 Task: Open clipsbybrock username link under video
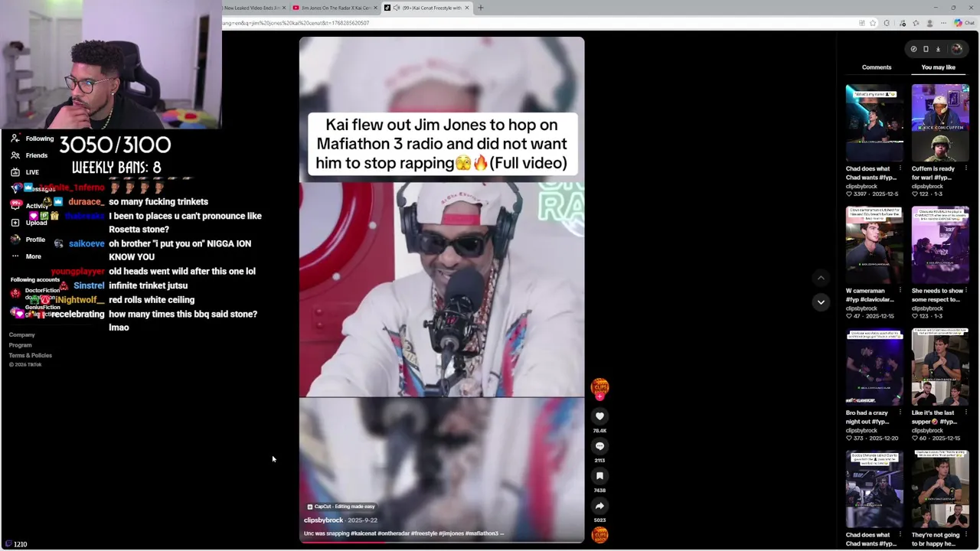coord(323,520)
